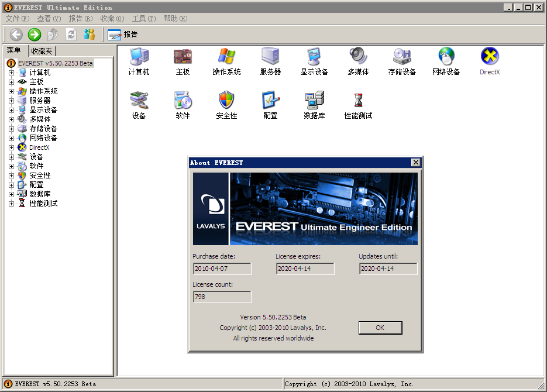
Task: Click the green forward navigation arrow
Action: pyautogui.click(x=34, y=35)
